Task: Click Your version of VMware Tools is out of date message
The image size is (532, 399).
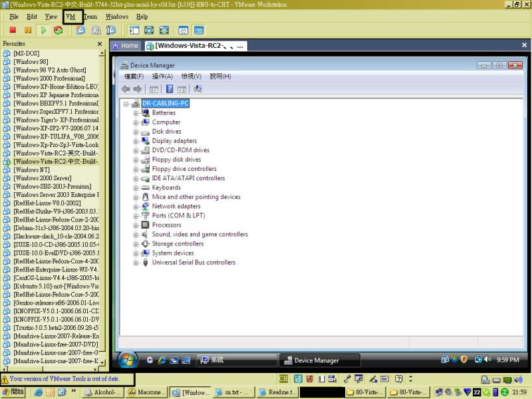Action: pyautogui.click(x=65, y=378)
